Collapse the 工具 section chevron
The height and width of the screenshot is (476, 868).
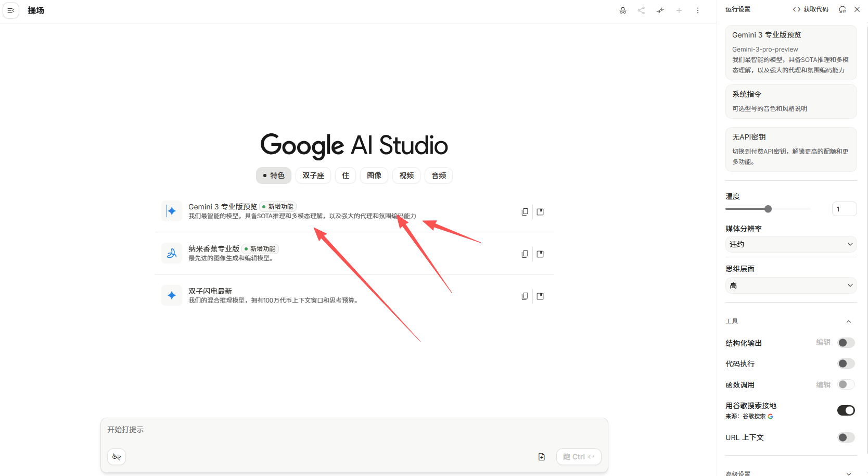[849, 321]
